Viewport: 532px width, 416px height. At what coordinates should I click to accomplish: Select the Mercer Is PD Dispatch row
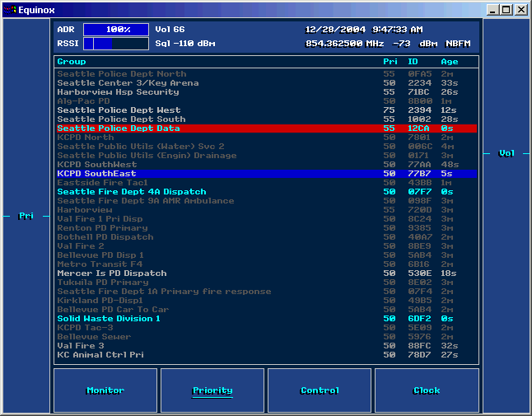coord(267,273)
